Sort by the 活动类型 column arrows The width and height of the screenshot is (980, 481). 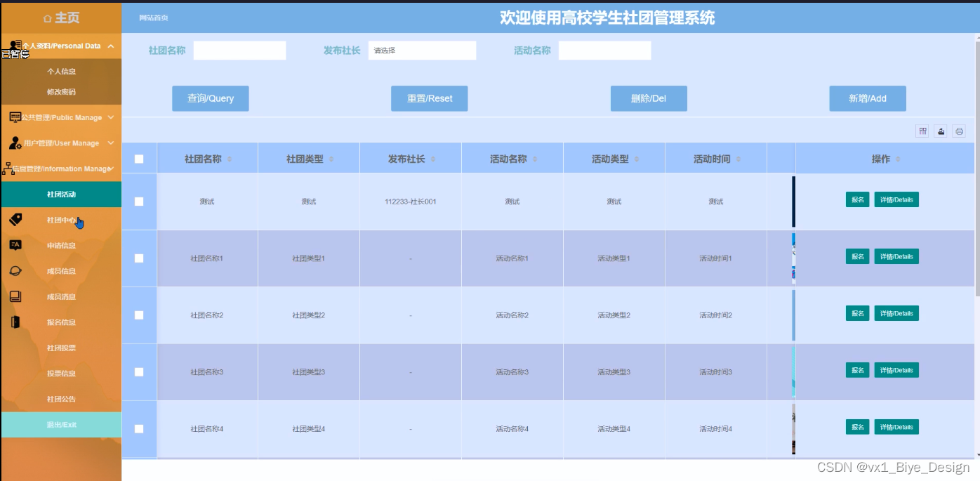tap(637, 159)
